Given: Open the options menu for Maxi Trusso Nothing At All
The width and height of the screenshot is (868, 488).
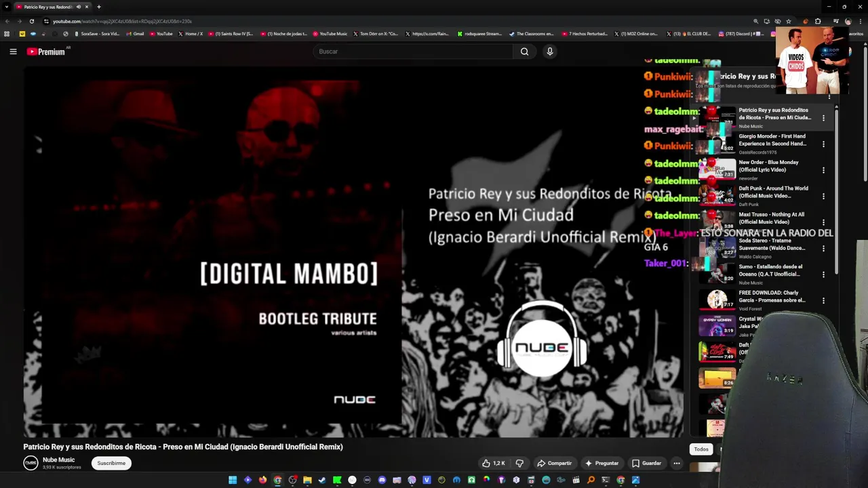Looking at the screenshot, I should point(823,222).
